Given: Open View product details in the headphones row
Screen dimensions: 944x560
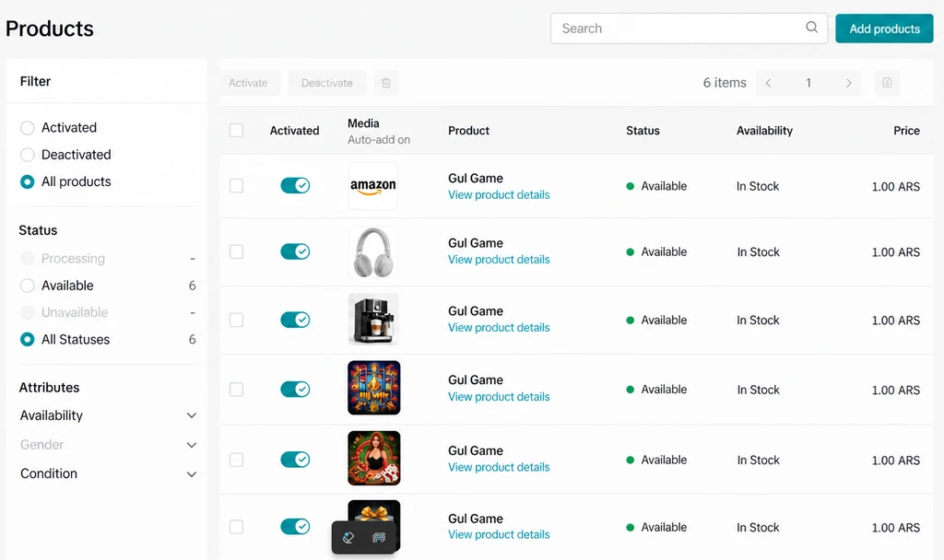Looking at the screenshot, I should pyautogui.click(x=499, y=260).
